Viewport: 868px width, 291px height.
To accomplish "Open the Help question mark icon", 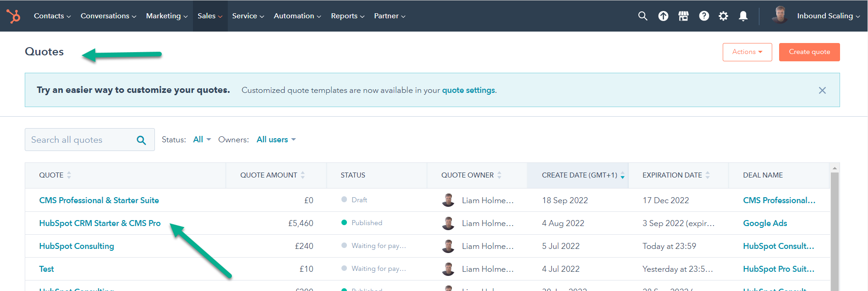I will [704, 16].
